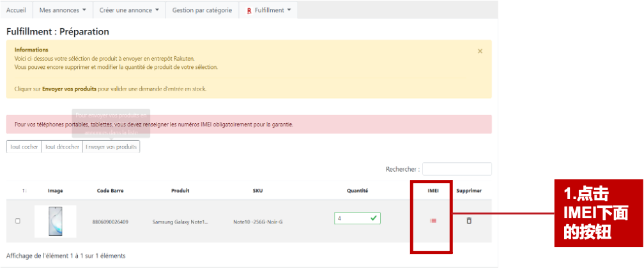
Task: Click the green checkmark in quantity field
Action: tap(373, 218)
